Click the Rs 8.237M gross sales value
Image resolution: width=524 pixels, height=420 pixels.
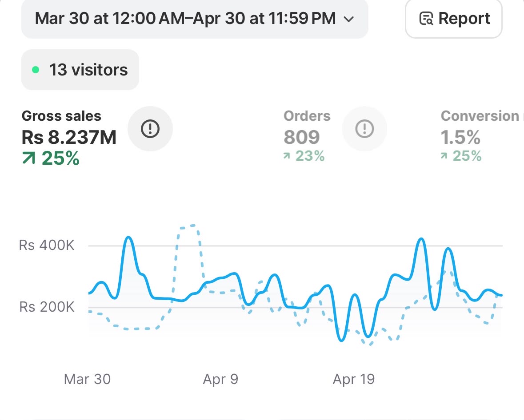(69, 137)
